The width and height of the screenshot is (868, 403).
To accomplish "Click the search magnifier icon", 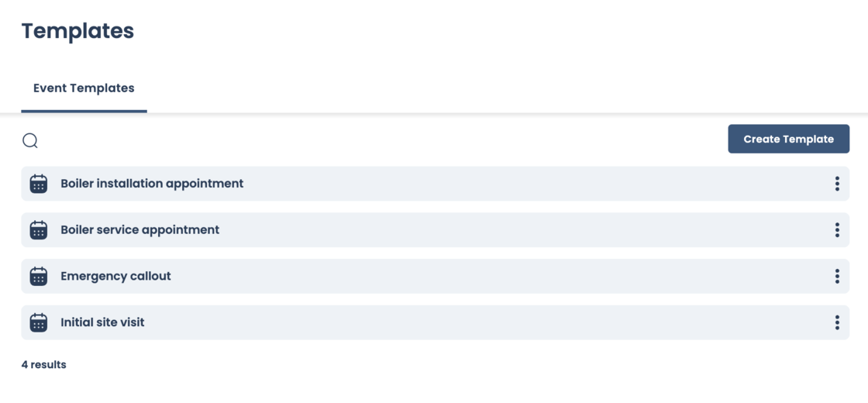I will click(x=30, y=140).
